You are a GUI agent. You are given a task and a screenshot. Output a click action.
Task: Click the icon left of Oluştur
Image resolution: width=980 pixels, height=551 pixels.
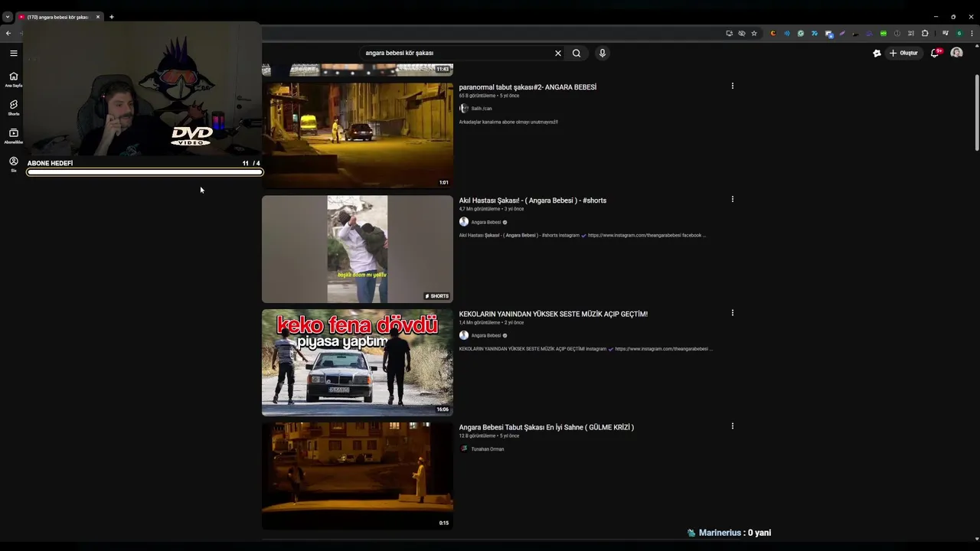[877, 53]
